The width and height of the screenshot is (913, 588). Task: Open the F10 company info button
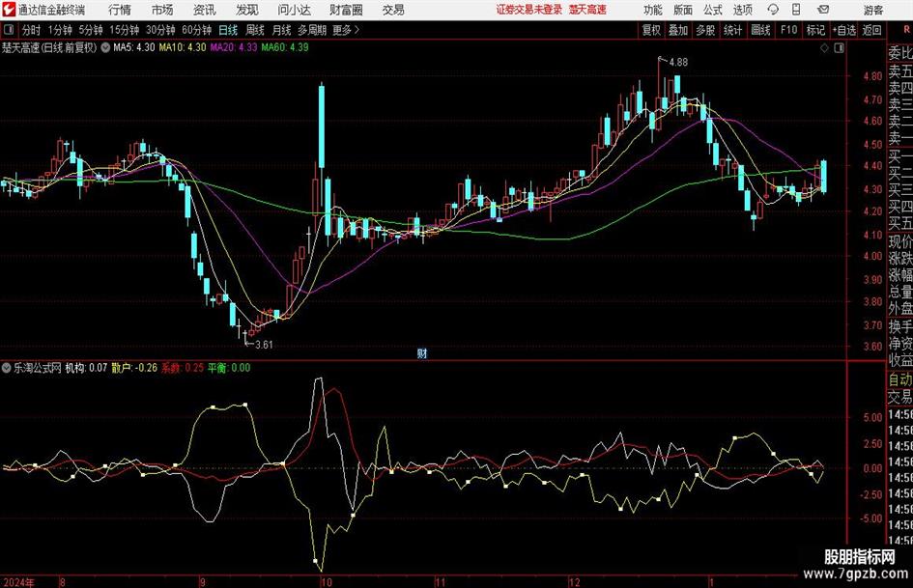[x=788, y=30]
